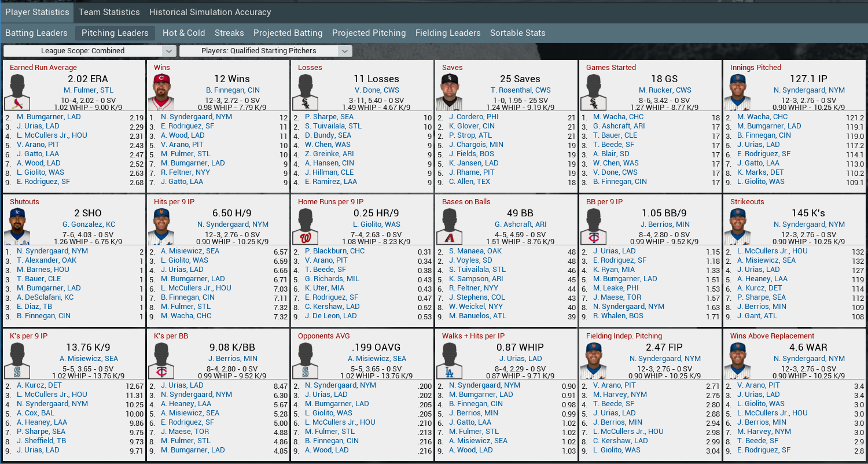Click the Diamondbacks silhouette in Bases on Balls
The image size is (868, 464).
449,226
